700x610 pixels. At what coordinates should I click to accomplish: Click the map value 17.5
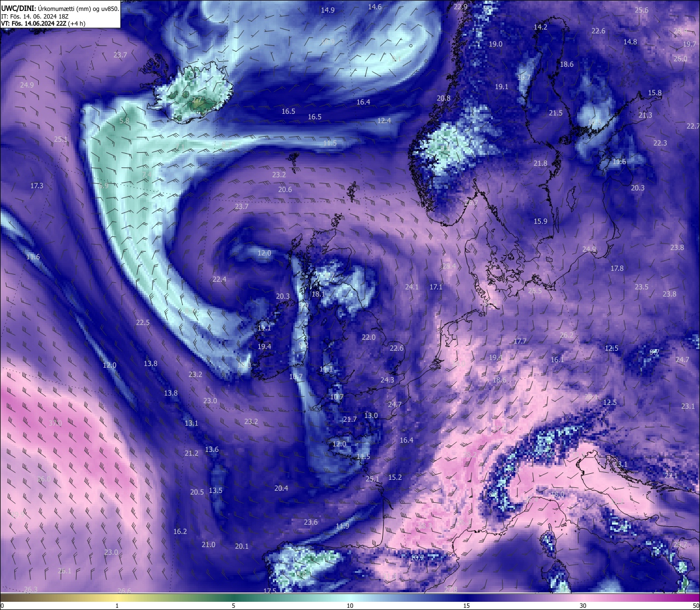(270, 591)
